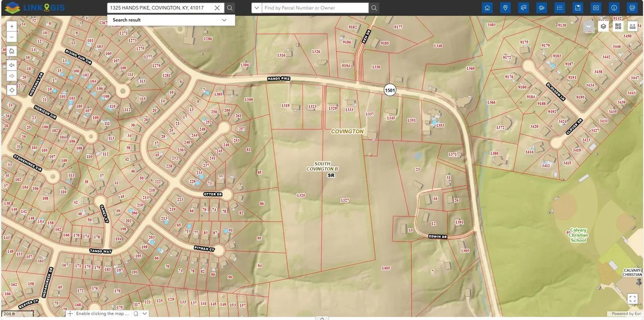
Task: Open the measurement ruler tool
Action: click(633, 26)
